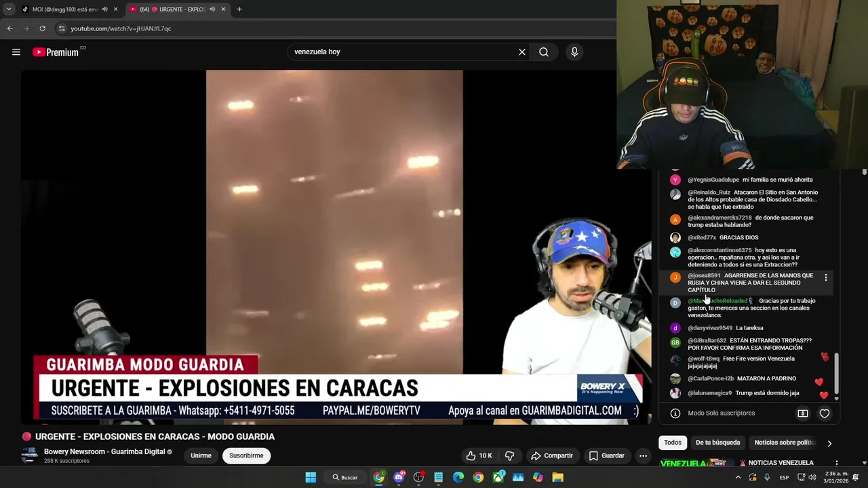Run search with the magnifier button
The width and height of the screenshot is (868, 488).
pos(544,52)
